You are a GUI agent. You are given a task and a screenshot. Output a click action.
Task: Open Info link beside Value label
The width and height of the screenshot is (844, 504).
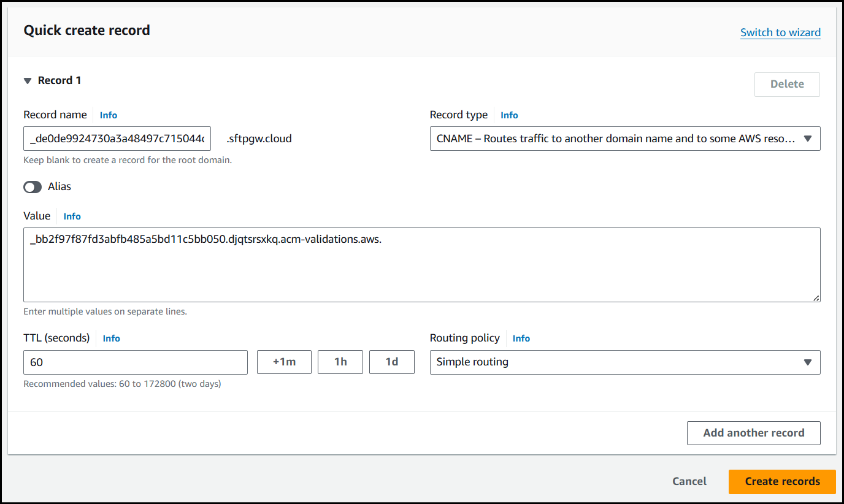pos(72,216)
